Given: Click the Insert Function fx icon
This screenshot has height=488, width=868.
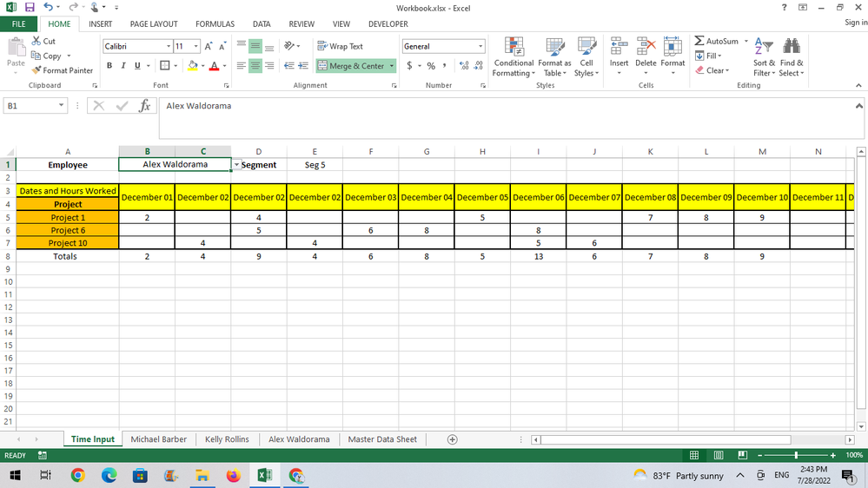Looking at the screenshot, I should point(144,106).
